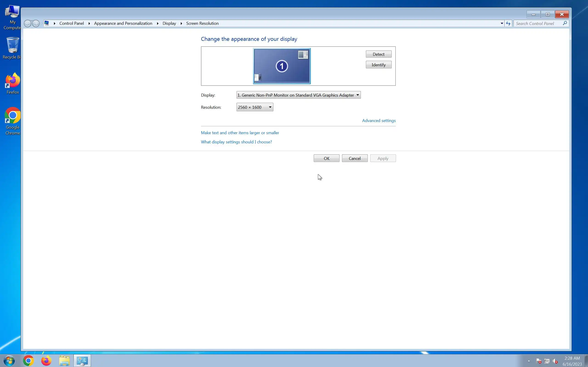Image resolution: width=588 pixels, height=367 pixels.
Task: Open the Windows Explorer taskbar folder
Action: [x=64, y=361]
